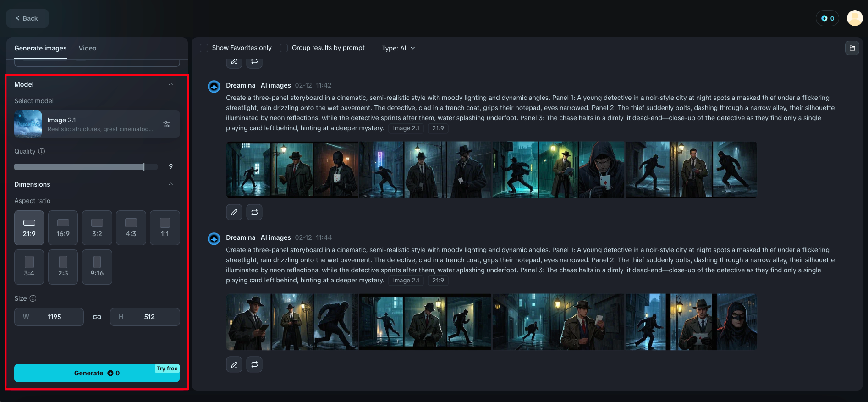Select 4:3 aspect ratio

(x=131, y=228)
